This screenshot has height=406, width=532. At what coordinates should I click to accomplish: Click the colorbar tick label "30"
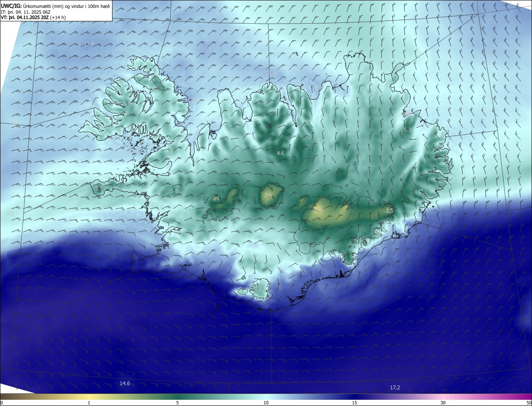[443, 403]
